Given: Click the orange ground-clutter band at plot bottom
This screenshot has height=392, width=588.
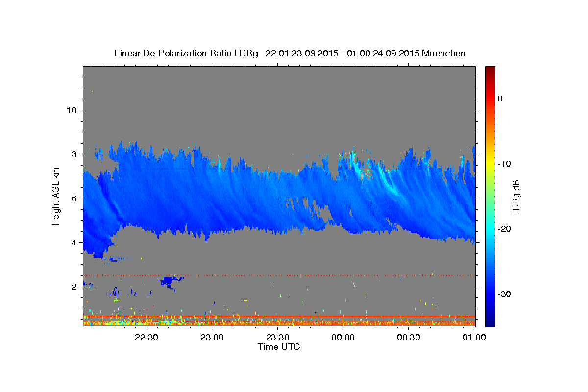Looking at the screenshot, I should click(x=279, y=320).
